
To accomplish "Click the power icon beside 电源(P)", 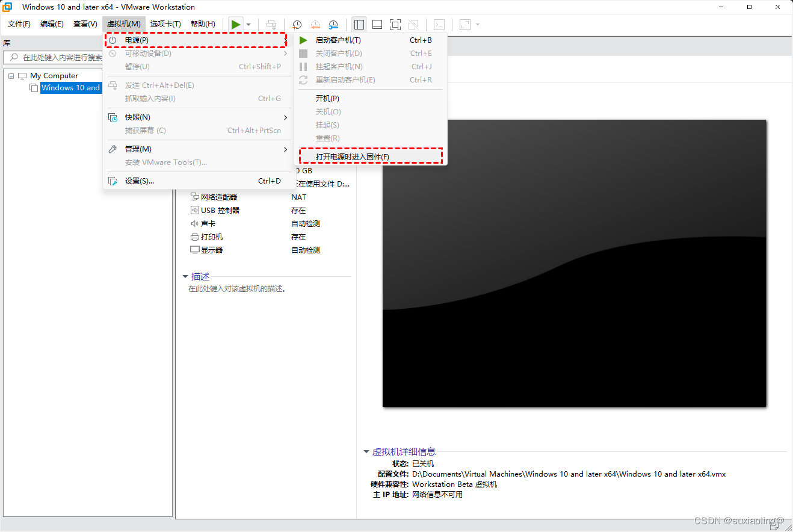I will [x=113, y=40].
